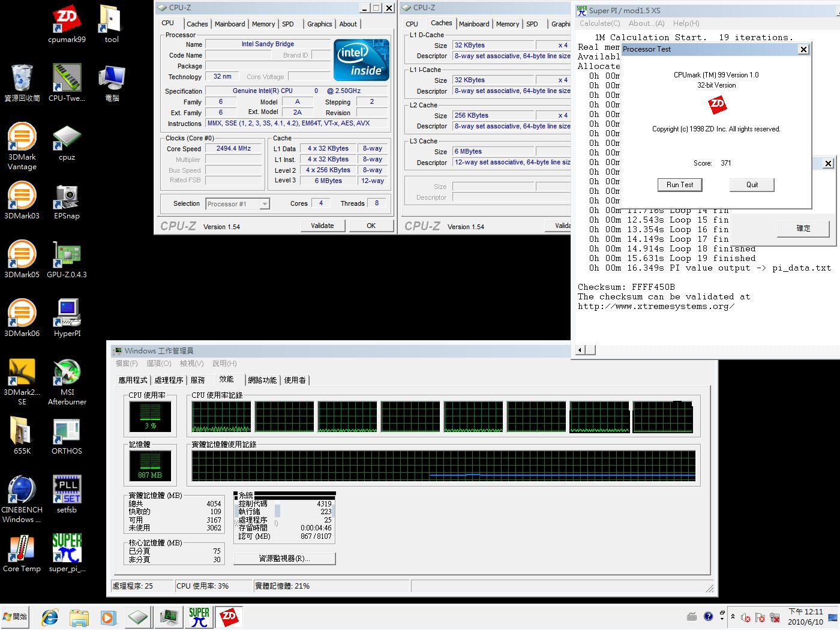
Task: Click the ZD CPUmark icon on the taskbar
Action: click(x=230, y=616)
